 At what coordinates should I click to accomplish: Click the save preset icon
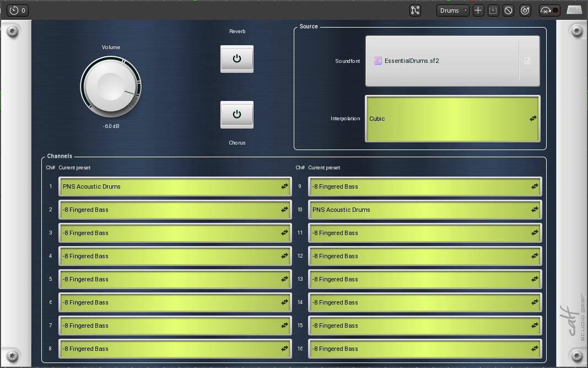(493, 10)
